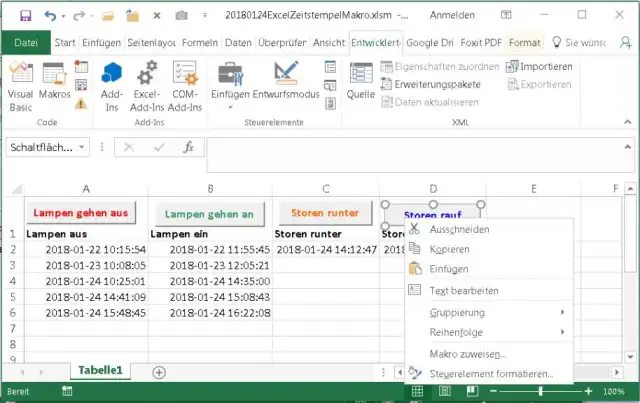Open the name box dropdown arrow

[x=82, y=147]
